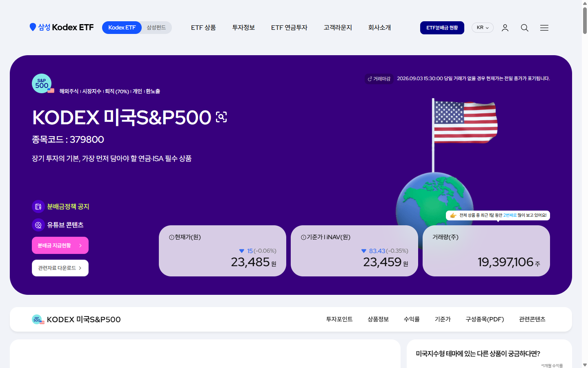This screenshot has width=588, height=368.
Task: Click the ETF분배금 현황 button
Action: tap(442, 28)
